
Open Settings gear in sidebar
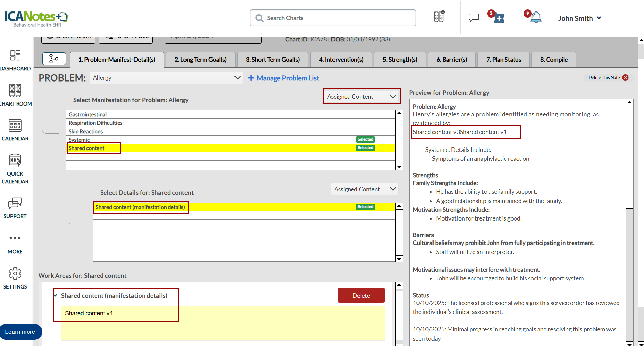tap(15, 274)
